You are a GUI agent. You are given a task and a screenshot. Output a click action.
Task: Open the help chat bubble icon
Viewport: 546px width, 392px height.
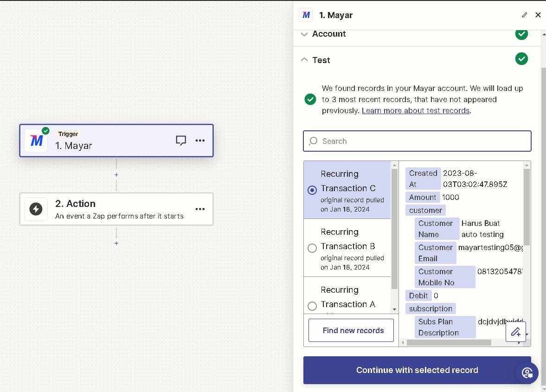tap(527, 373)
